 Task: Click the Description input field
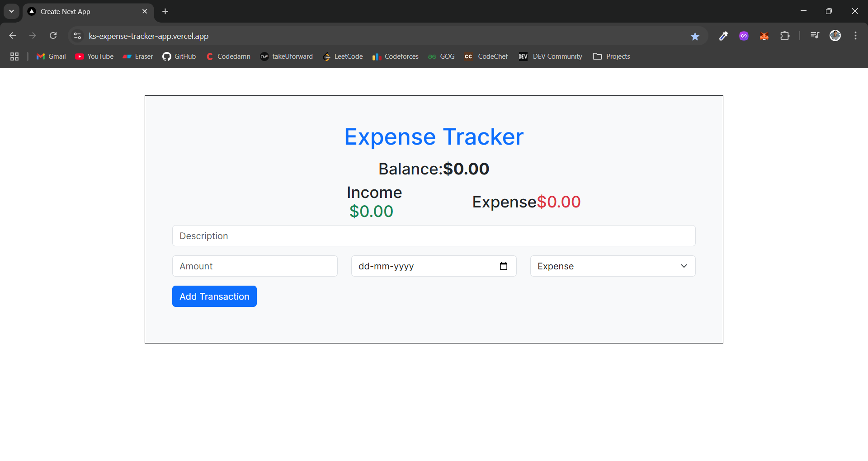pyautogui.click(x=433, y=235)
